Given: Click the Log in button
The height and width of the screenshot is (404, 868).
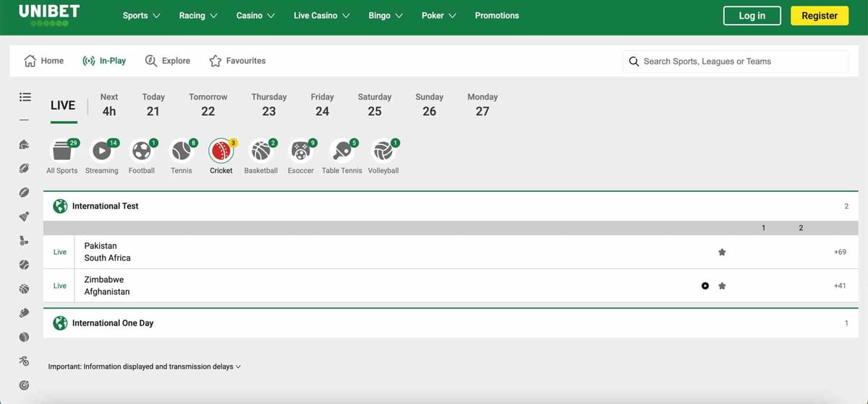Looking at the screenshot, I should tap(752, 16).
